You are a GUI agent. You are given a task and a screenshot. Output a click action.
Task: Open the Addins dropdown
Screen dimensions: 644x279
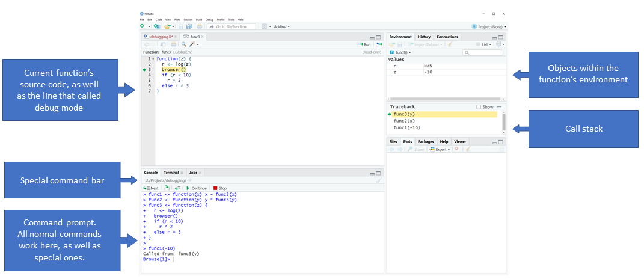click(x=282, y=26)
